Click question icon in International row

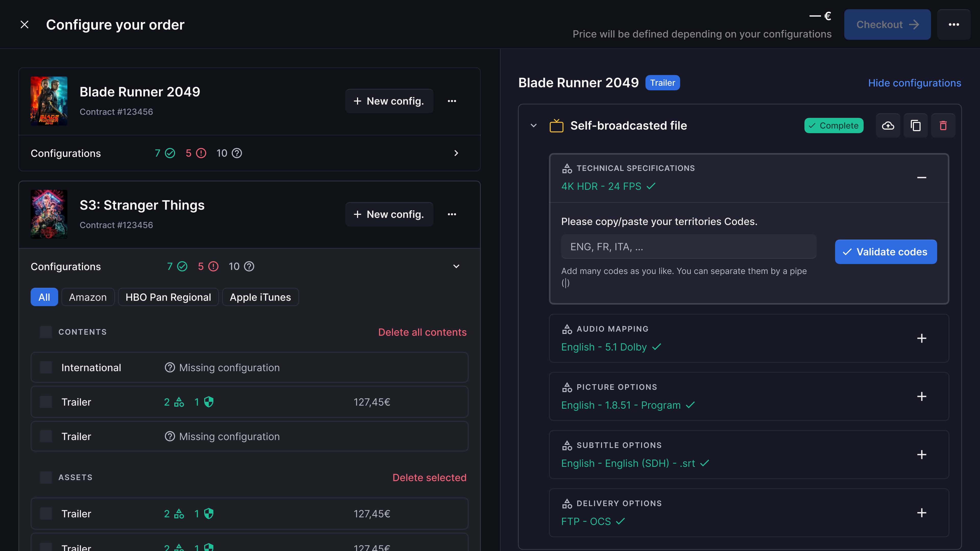pyautogui.click(x=170, y=367)
